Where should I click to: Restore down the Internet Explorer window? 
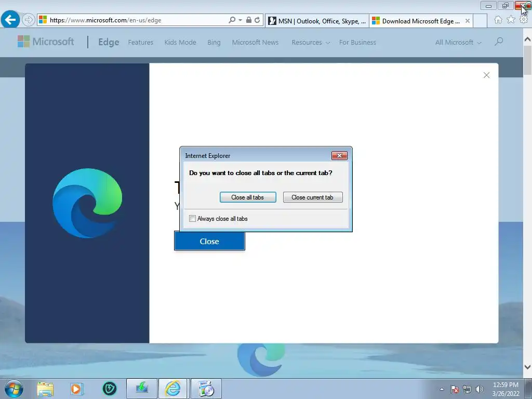[506, 6]
